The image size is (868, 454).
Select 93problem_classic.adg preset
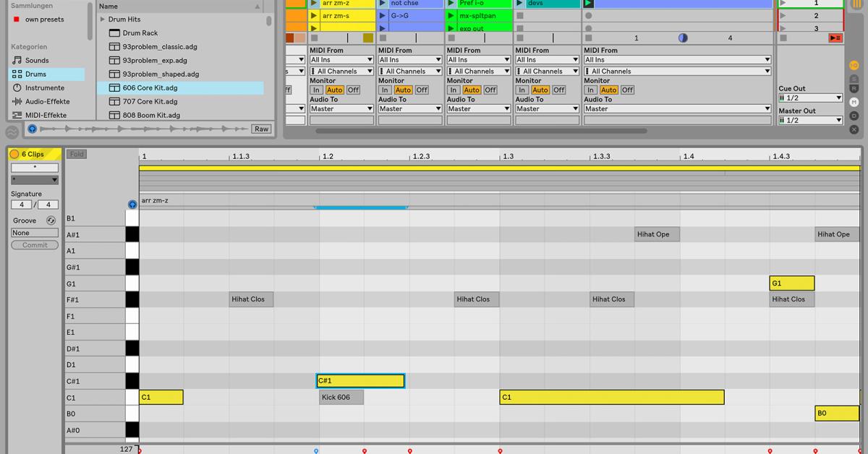[x=180, y=47]
